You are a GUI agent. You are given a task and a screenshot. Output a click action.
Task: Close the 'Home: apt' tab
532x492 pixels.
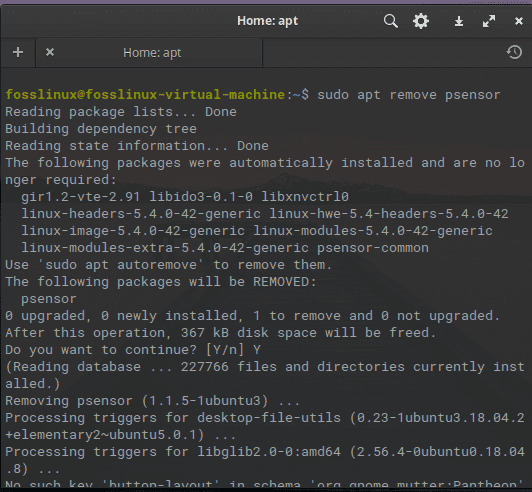tap(50, 52)
